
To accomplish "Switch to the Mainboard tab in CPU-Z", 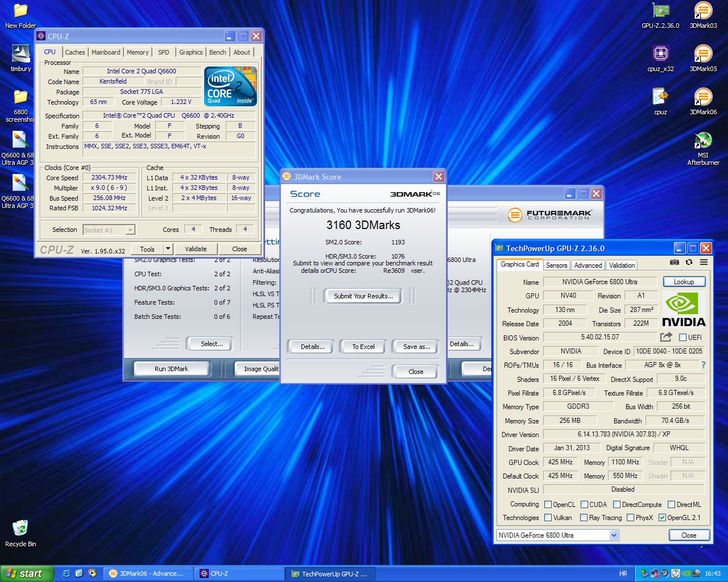I will [106, 52].
